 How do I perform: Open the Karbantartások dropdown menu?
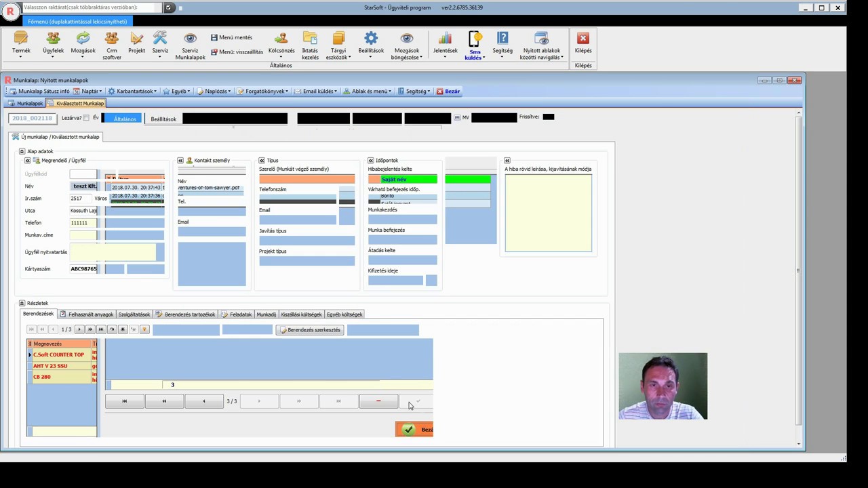pos(132,91)
